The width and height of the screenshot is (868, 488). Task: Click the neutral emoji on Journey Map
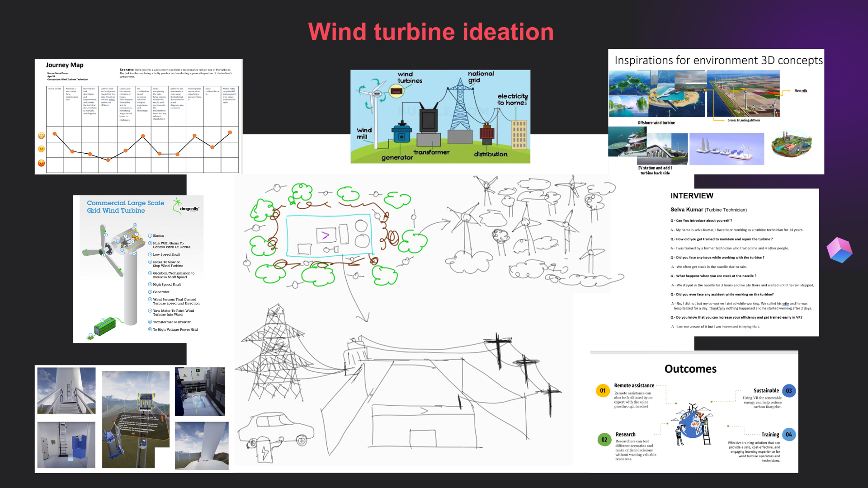[41, 149]
